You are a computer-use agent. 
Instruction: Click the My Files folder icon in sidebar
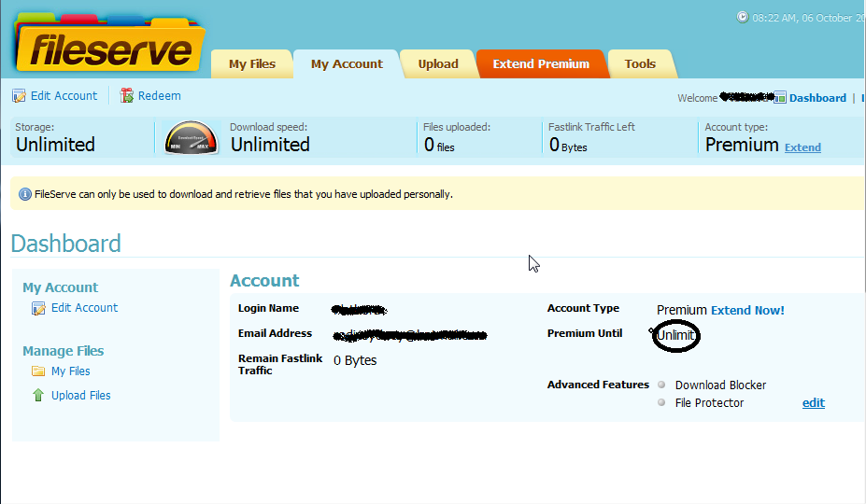coord(38,371)
